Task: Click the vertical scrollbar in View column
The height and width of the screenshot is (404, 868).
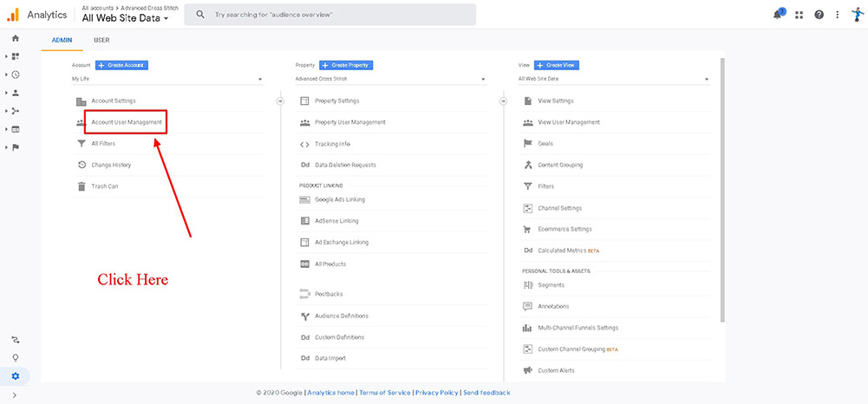Action: (x=722, y=190)
